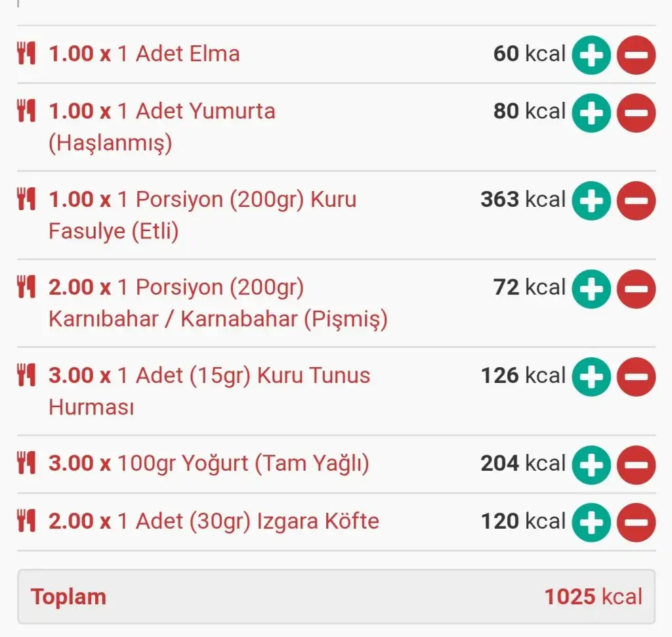Add another Yumurta (Haşlanmış) with plus icon
The image size is (672, 637).
[591, 113]
